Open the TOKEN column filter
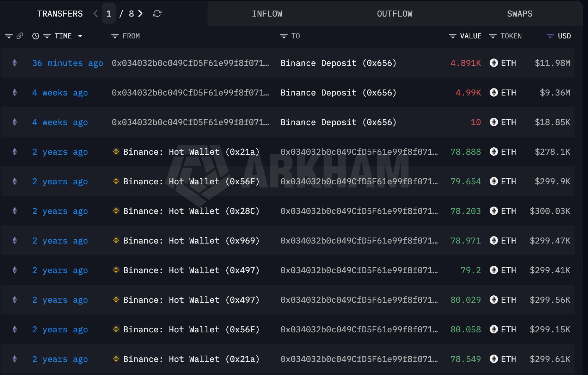Viewport: 588px width, 375px height. point(493,36)
